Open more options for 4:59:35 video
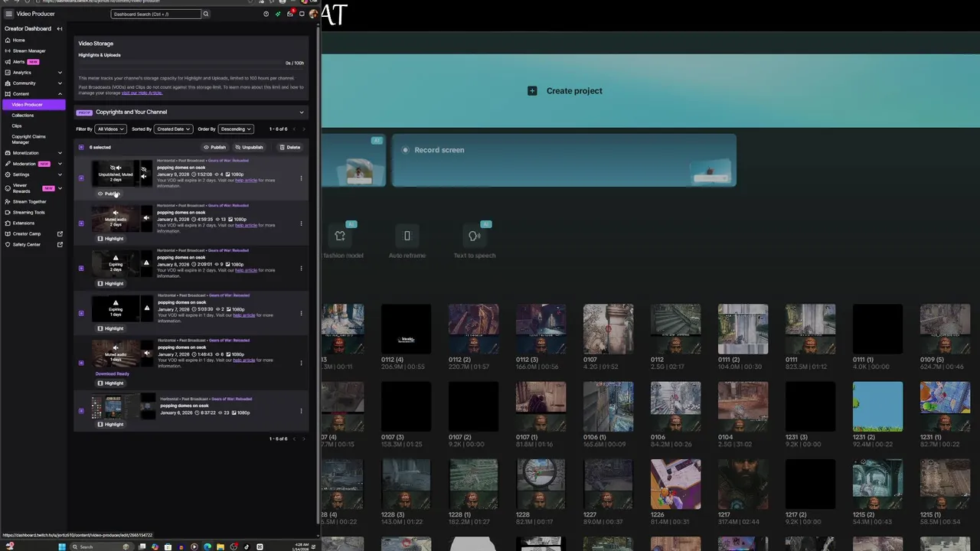The image size is (980, 551). 301,223
